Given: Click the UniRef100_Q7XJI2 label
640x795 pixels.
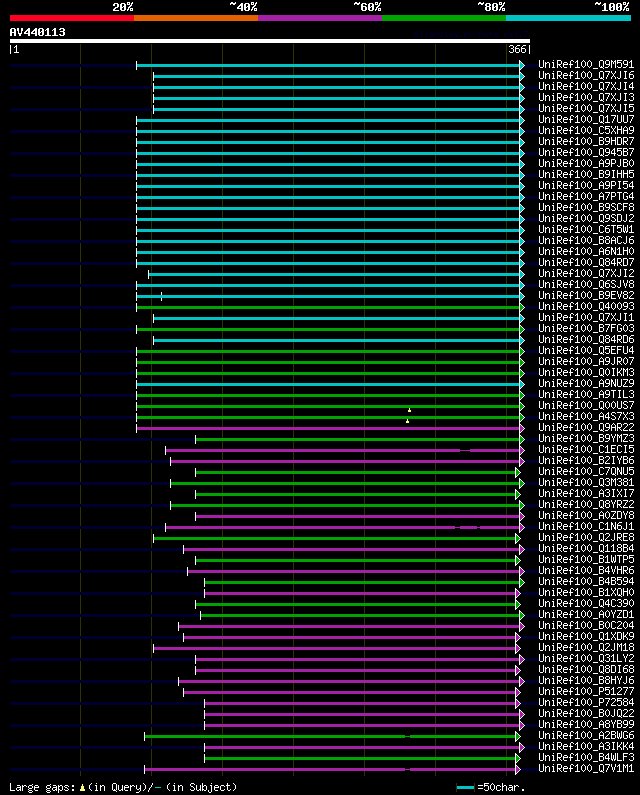Looking at the screenshot, I should pos(586,273).
